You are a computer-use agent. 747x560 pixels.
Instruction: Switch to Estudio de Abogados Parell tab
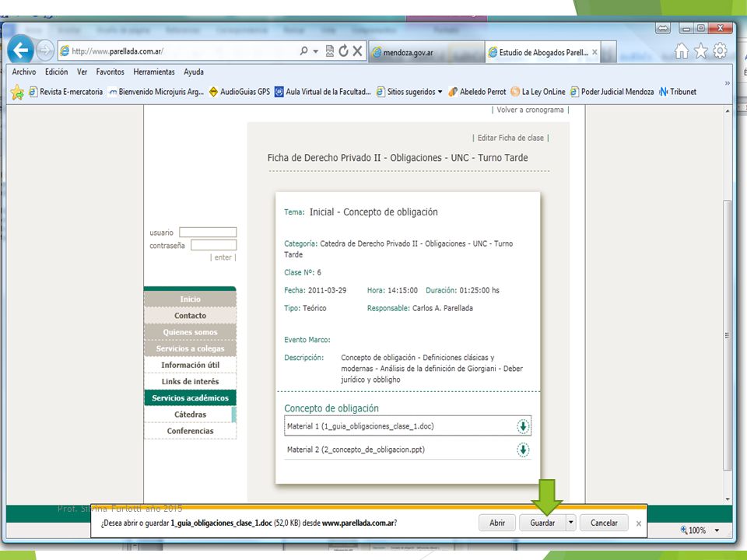point(542,52)
